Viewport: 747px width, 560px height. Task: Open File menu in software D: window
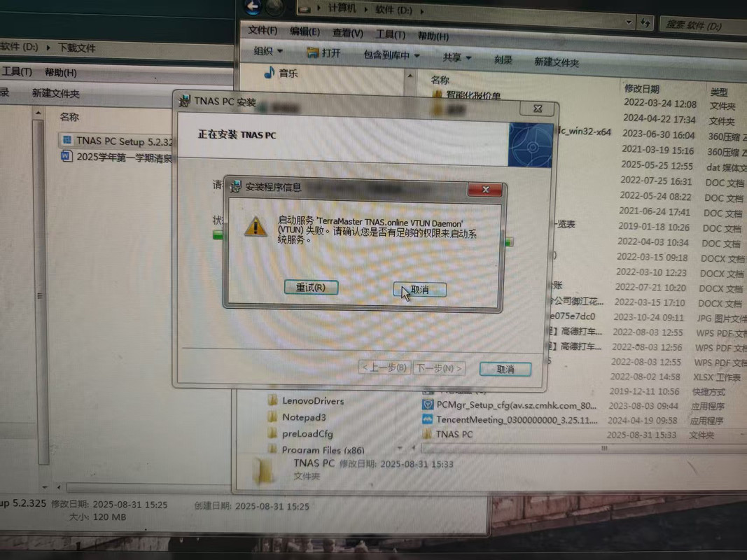pos(263,31)
